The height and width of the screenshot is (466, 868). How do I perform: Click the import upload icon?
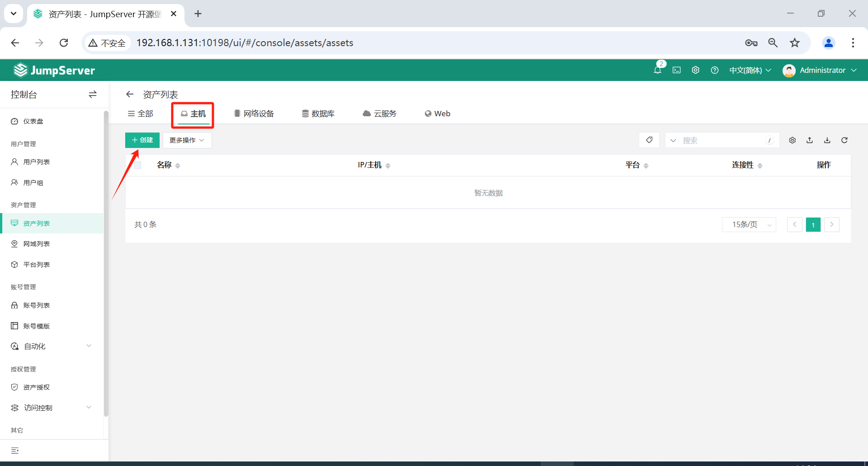coord(810,140)
